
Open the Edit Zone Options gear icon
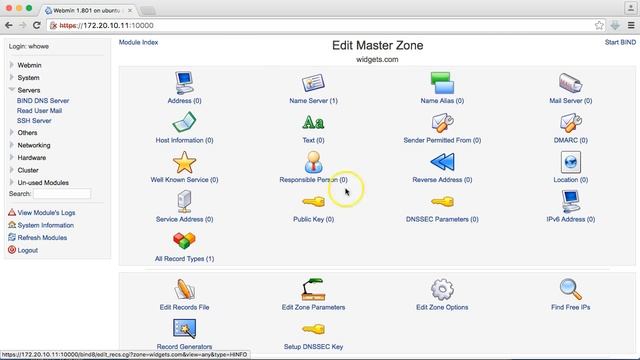[x=442, y=289]
